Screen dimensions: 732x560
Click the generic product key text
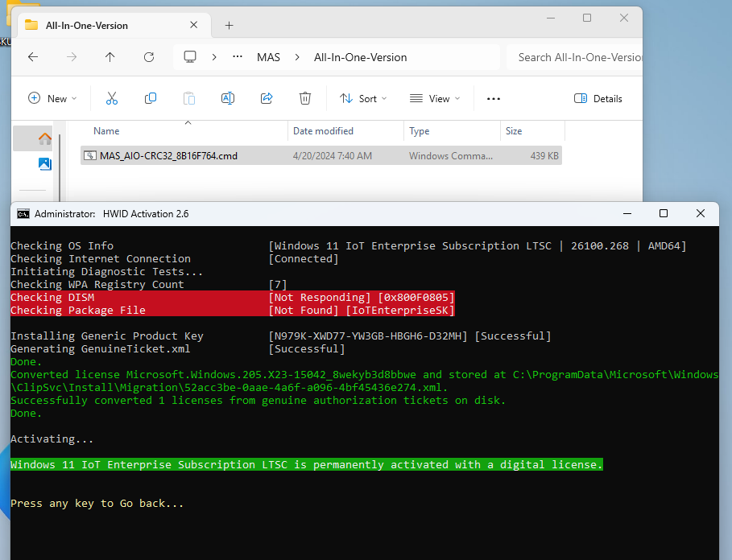[x=368, y=336]
